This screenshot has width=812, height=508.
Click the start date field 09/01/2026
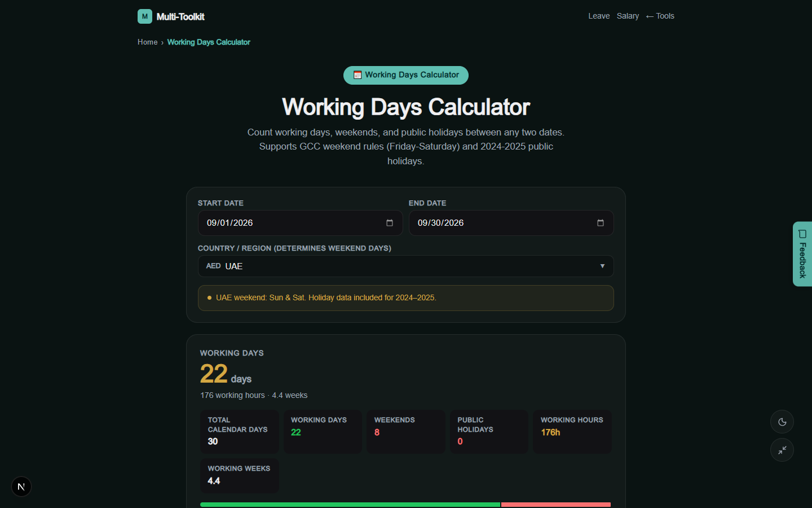301,223
